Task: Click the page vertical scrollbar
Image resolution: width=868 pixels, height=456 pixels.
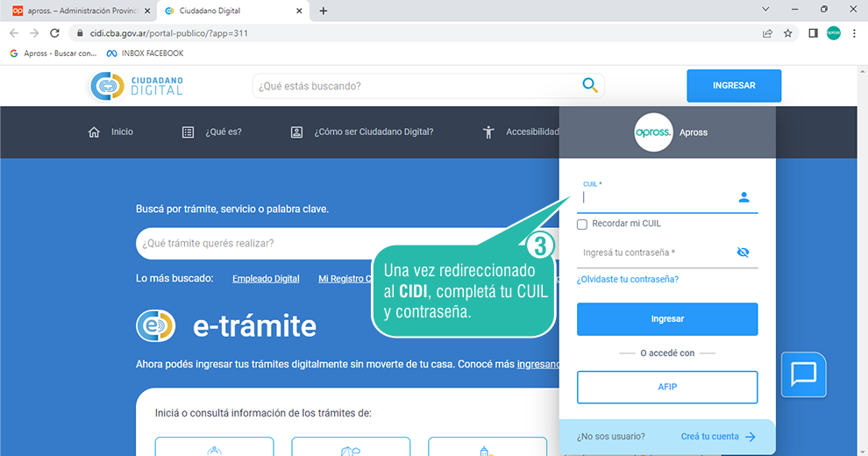Action: [863, 261]
